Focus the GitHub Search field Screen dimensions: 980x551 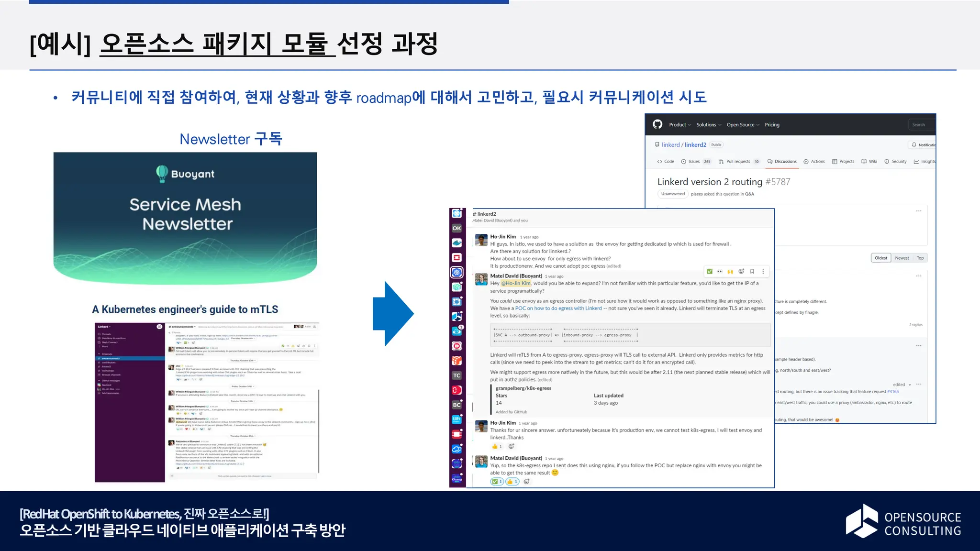[x=922, y=125]
